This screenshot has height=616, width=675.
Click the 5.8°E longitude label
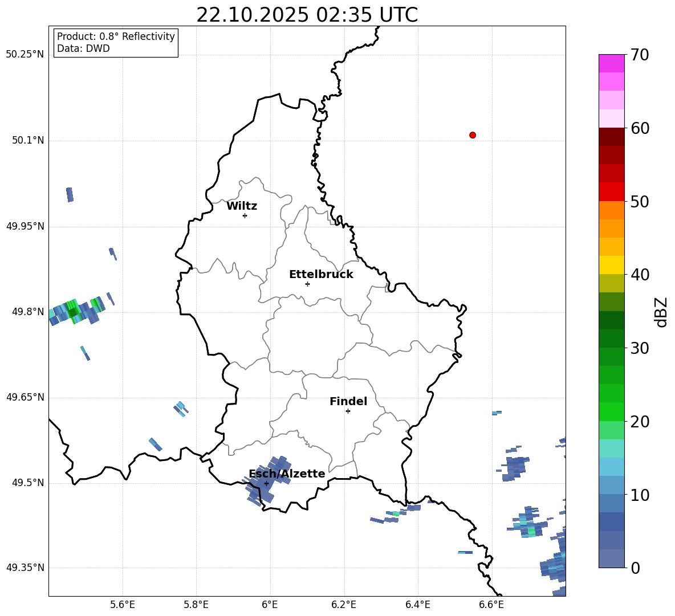point(196,605)
